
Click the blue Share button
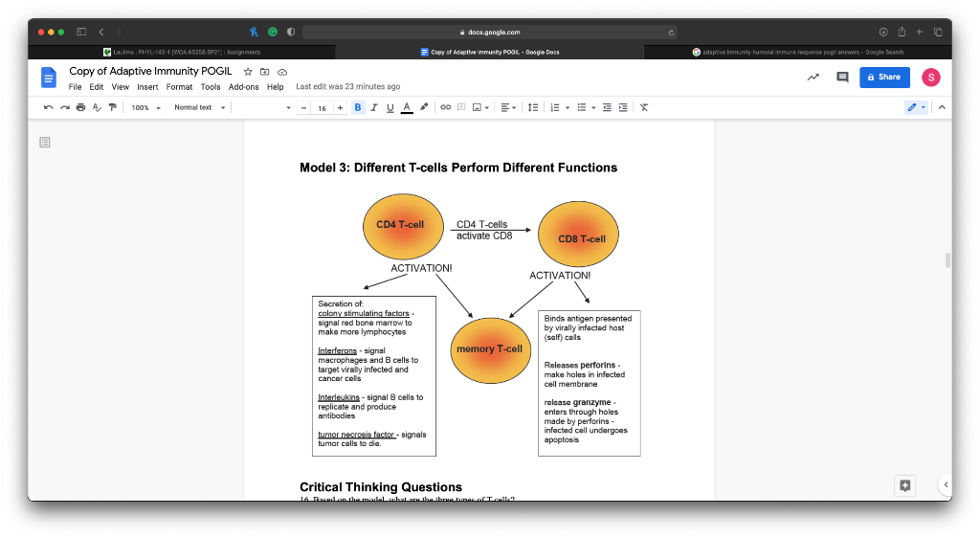[884, 78]
